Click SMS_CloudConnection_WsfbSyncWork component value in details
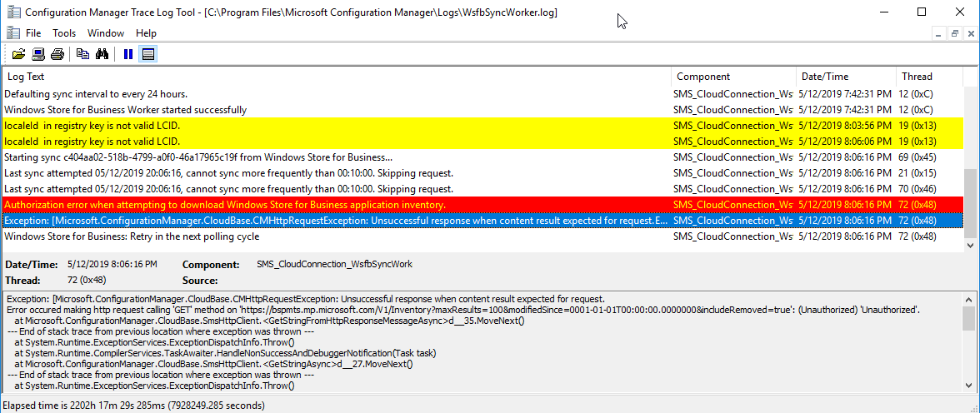 pyautogui.click(x=334, y=264)
